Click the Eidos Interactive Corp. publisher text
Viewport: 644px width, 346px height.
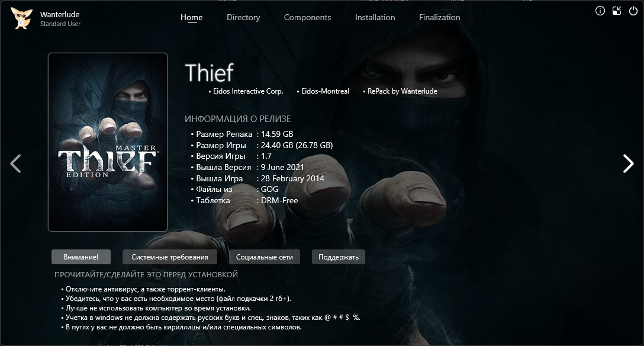(248, 91)
